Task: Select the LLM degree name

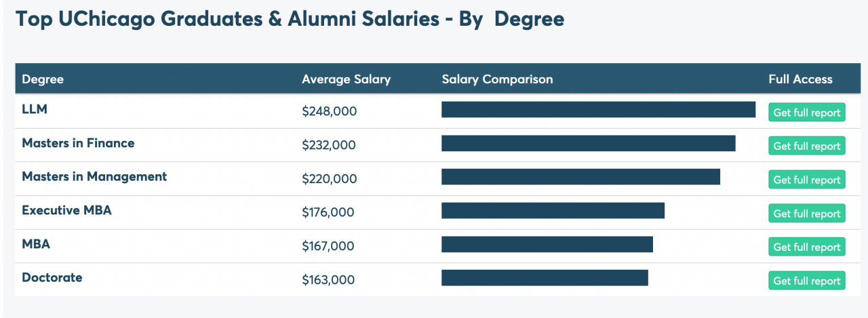Action: coord(35,109)
